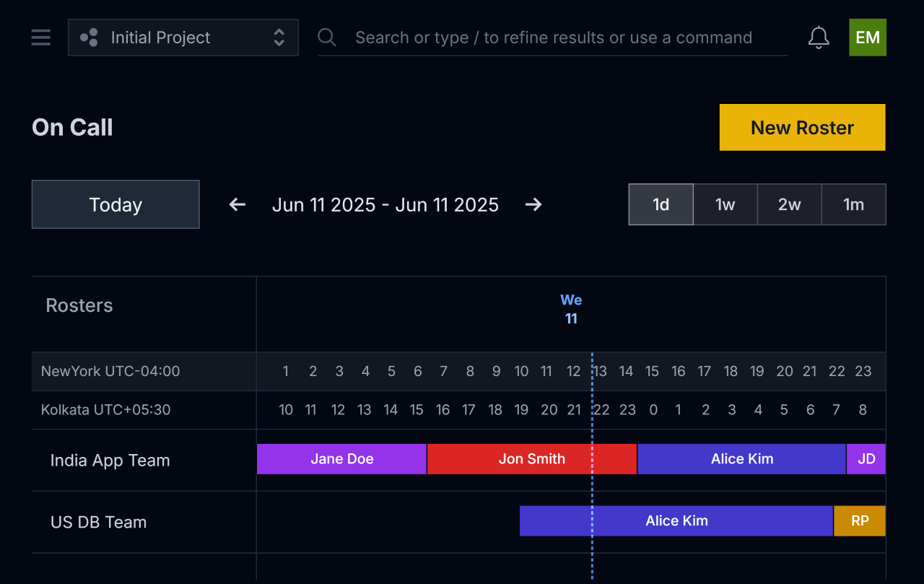Select Alice Kim shift in US DB Team
This screenshot has height=584, width=924.
(x=676, y=521)
